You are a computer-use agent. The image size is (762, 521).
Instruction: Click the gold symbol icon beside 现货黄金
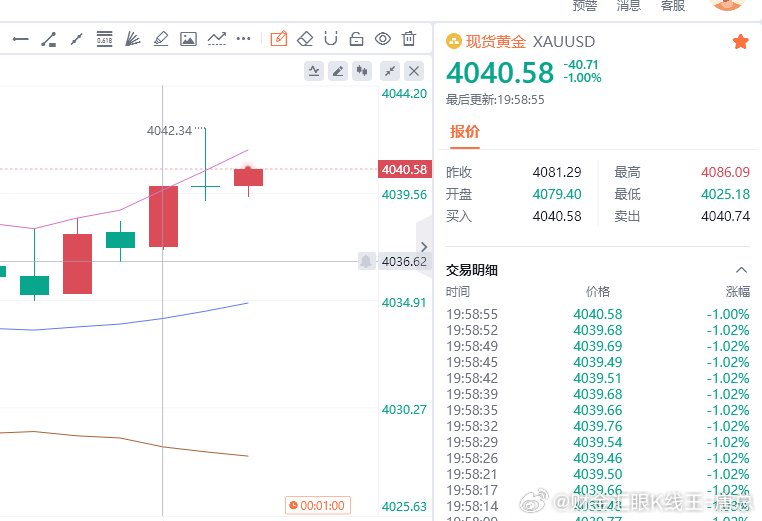click(x=453, y=41)
